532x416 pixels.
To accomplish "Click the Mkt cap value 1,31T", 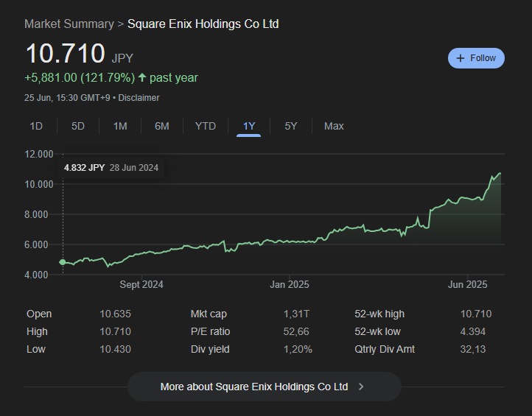I will point(296,314).
